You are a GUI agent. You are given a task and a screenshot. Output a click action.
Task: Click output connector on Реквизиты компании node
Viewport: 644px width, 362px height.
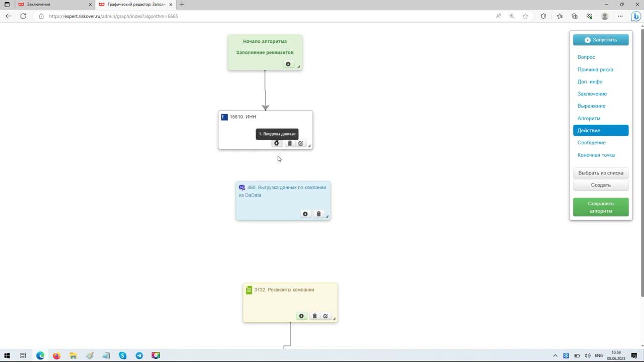point(301,316)
